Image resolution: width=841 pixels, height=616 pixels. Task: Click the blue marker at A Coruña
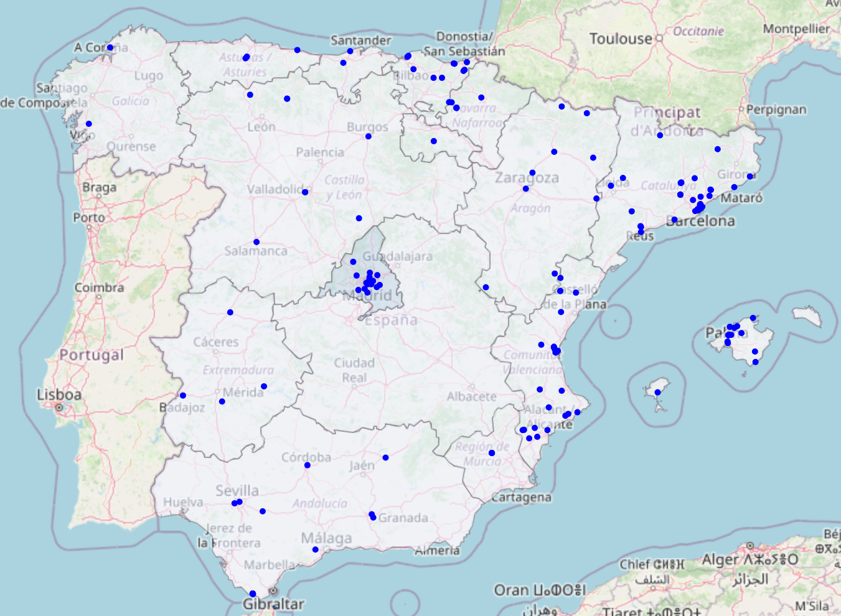(110, 47)
